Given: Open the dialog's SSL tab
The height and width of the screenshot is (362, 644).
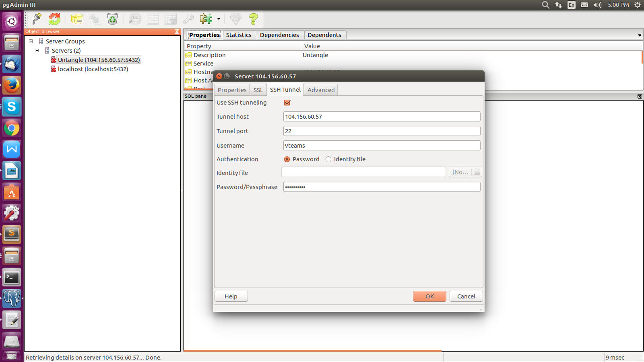Looking at the screenshot, I should (x=258, y=90).
